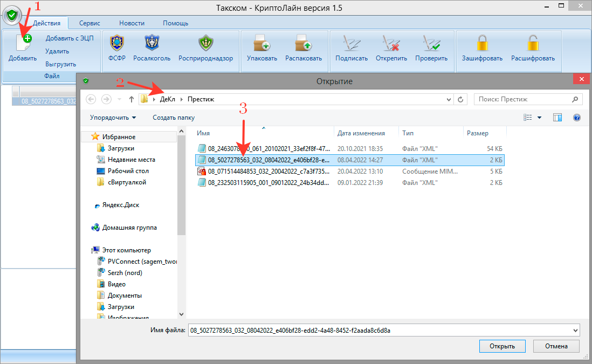Open the Документы library folder
This screenshot has width=592, height=364.
click(119, 296)
